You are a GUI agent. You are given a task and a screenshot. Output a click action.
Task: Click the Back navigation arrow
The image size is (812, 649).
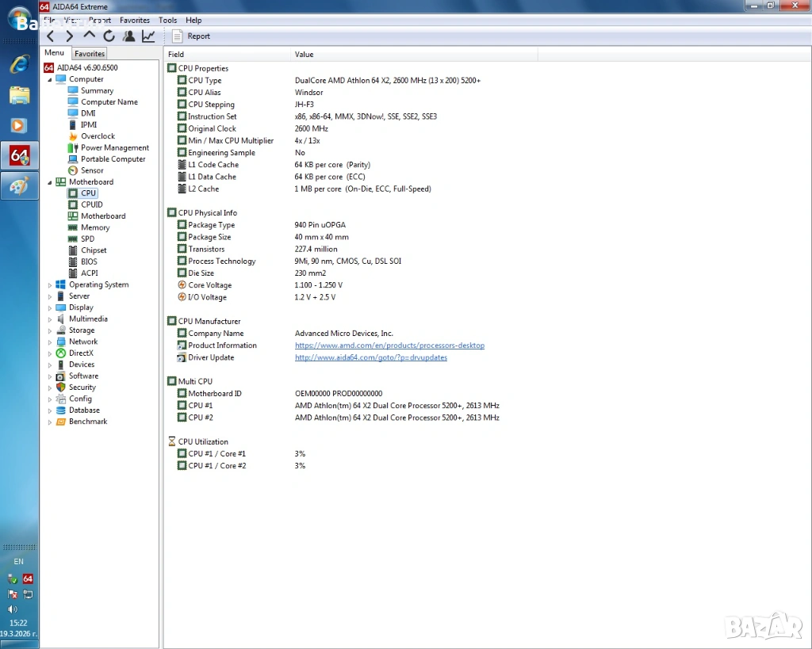coord(51,36)
